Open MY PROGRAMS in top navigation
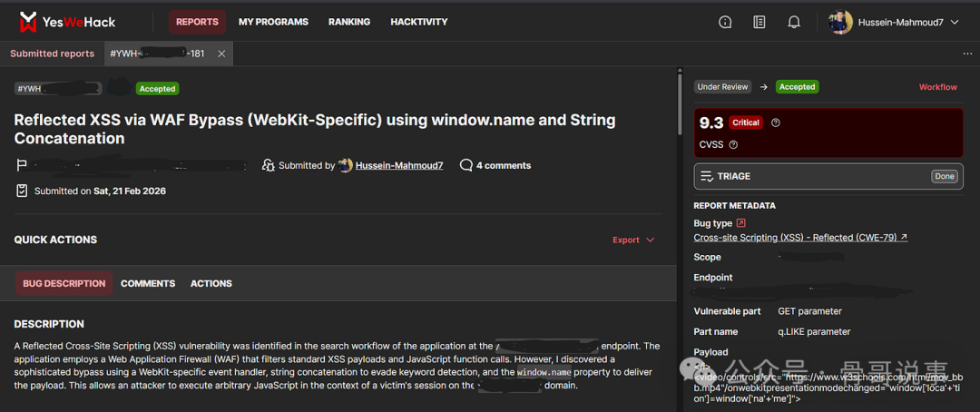Viewport: 980px width, 412px height. pos(273,22)
